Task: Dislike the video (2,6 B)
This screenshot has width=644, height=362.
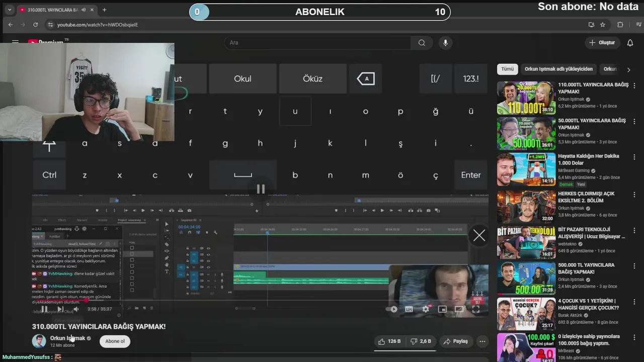Action: click(x=421, y=341)
